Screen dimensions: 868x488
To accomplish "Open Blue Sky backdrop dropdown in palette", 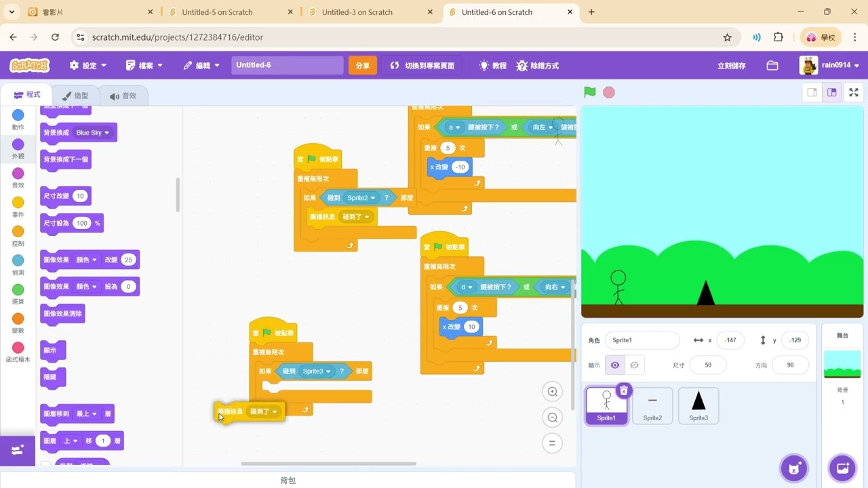I will (93, 133).
